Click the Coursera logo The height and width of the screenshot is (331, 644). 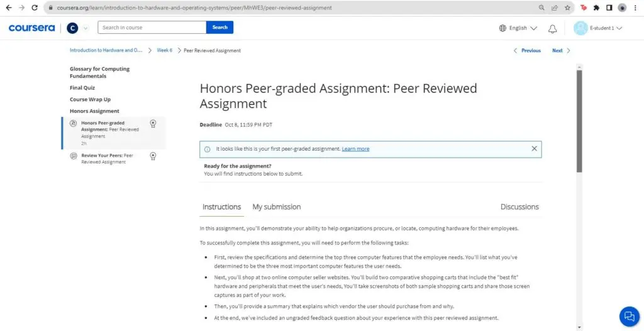tap(31, 28)
